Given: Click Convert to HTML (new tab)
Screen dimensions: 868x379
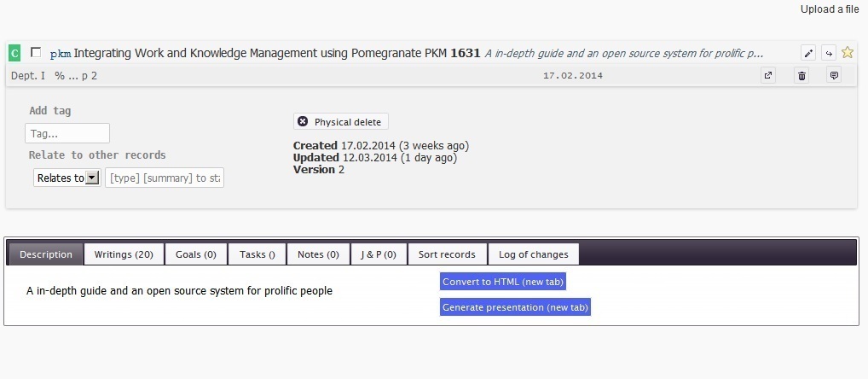Looking at the screenshot, I should click(x=503, y=282).
